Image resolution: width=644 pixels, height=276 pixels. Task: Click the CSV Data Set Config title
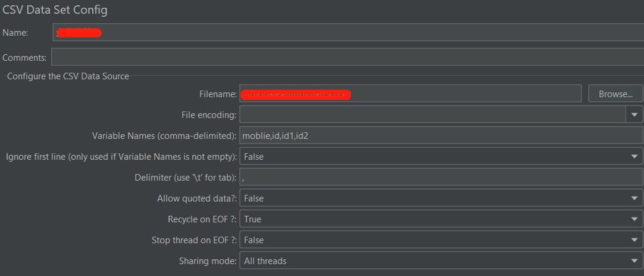point(55,10)
